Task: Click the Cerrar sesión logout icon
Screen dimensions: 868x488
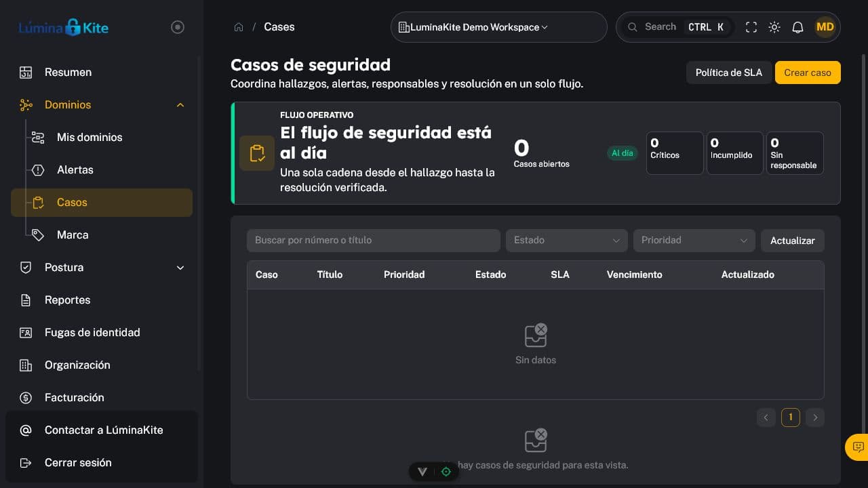Action: point(26,463)
